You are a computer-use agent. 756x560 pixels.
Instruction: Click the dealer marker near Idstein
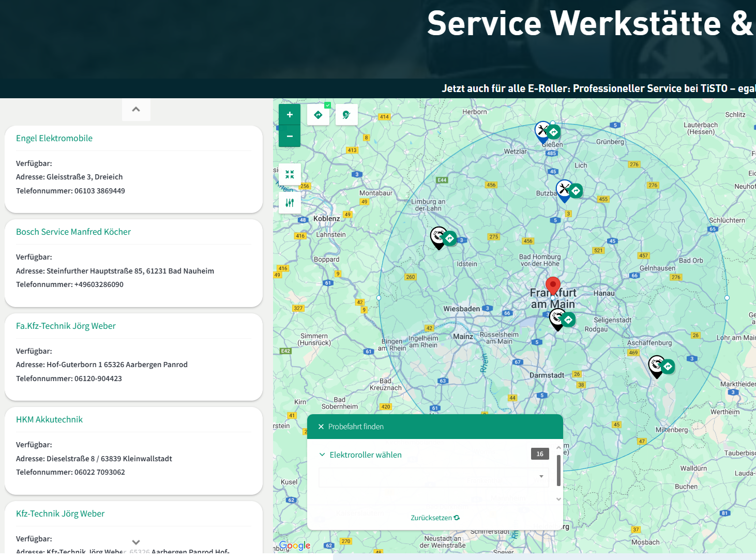[439, 237]
